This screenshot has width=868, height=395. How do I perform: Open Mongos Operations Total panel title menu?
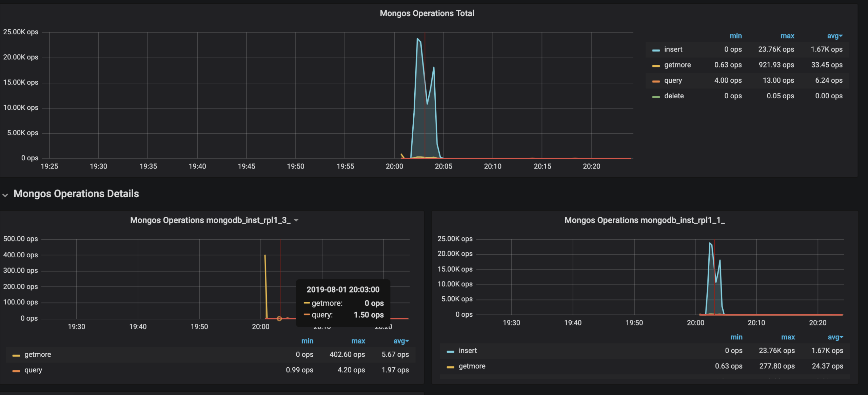tap(427, 14)
